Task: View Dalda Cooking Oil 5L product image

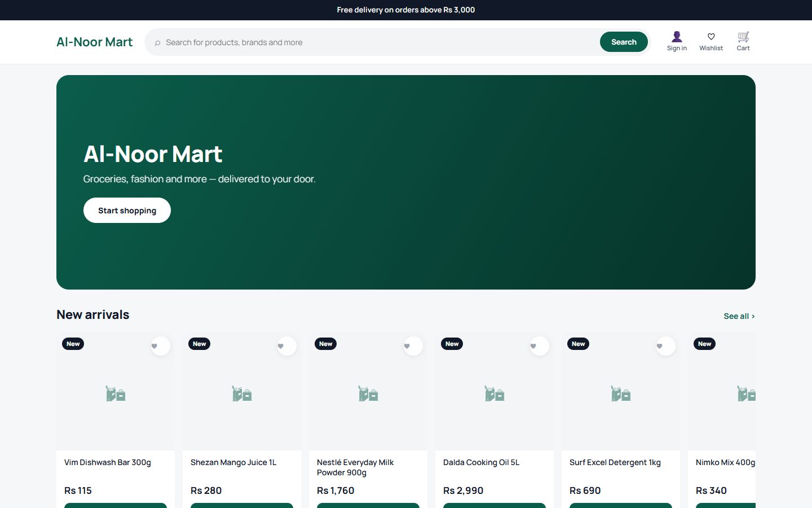Action: [x=495, y=391]
